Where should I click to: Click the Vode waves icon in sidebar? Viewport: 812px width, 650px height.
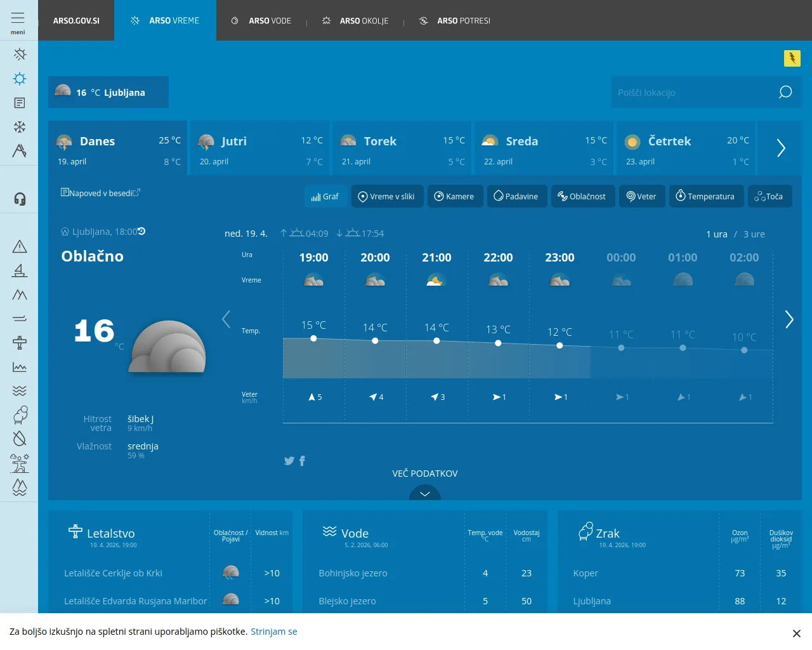pyautogui.click(x=19, y=390)
